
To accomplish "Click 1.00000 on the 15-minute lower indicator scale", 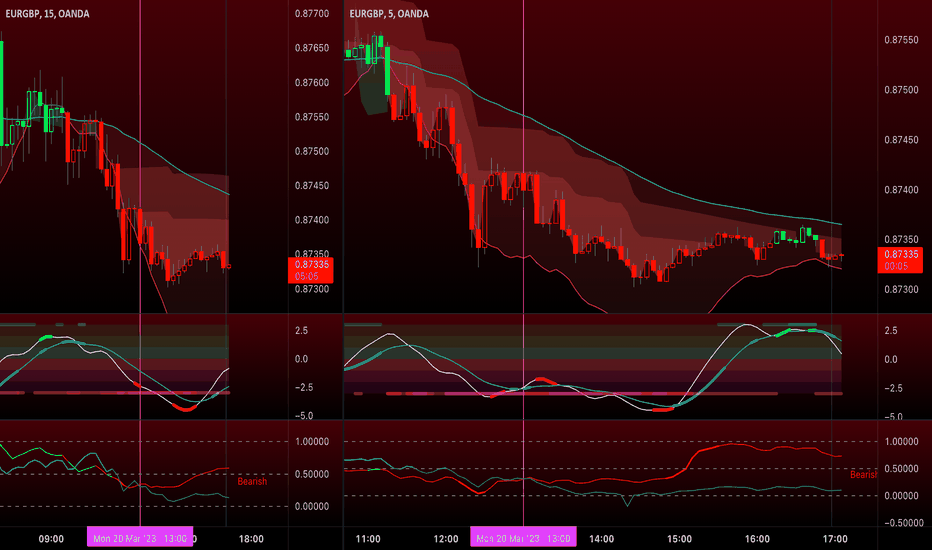I will pos(312,441).
